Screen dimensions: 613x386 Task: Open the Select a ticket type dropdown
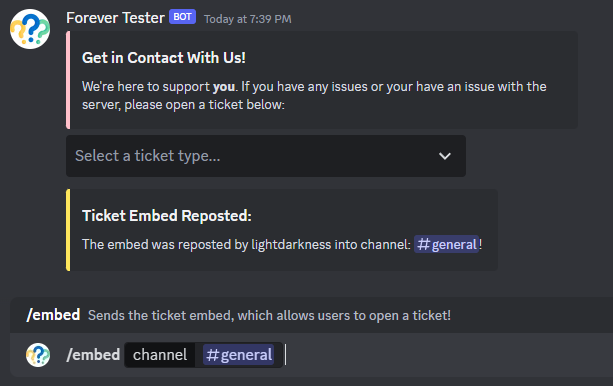point(266,156)
